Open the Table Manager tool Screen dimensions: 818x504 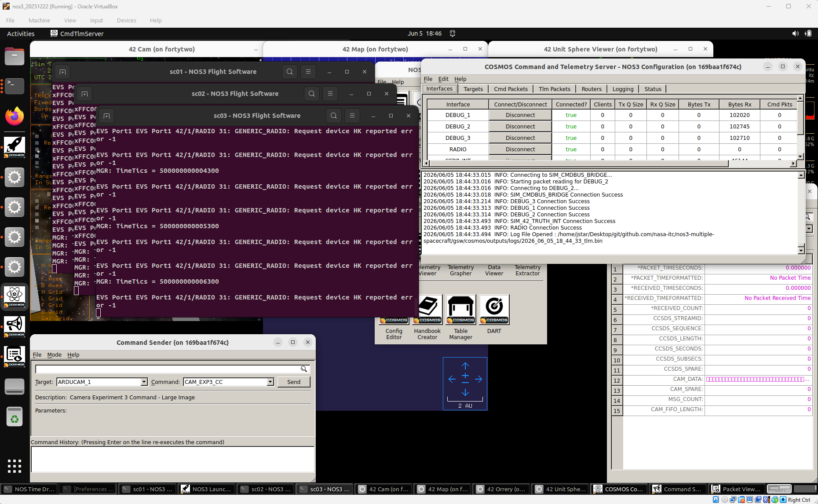(x=461, y=309)
